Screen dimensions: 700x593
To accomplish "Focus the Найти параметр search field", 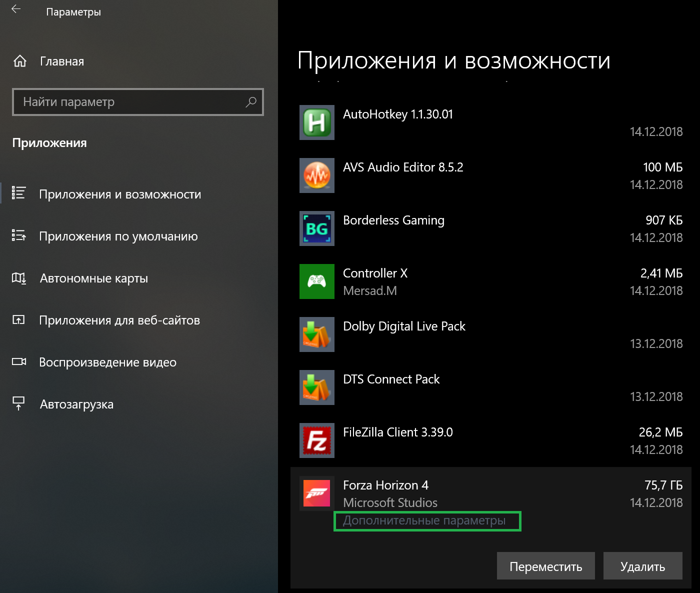I will tap(138, 102).
